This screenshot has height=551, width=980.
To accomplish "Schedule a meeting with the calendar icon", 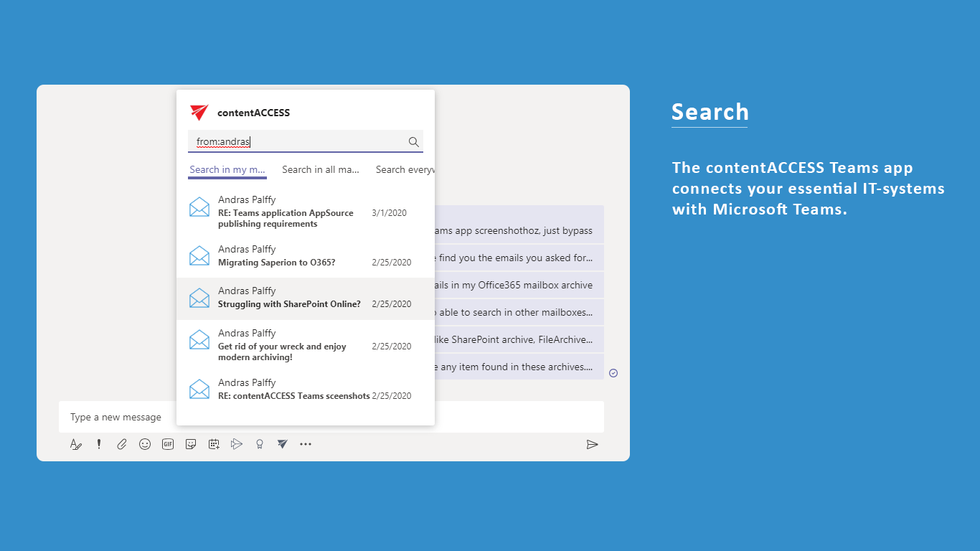I will pos(214,444).
